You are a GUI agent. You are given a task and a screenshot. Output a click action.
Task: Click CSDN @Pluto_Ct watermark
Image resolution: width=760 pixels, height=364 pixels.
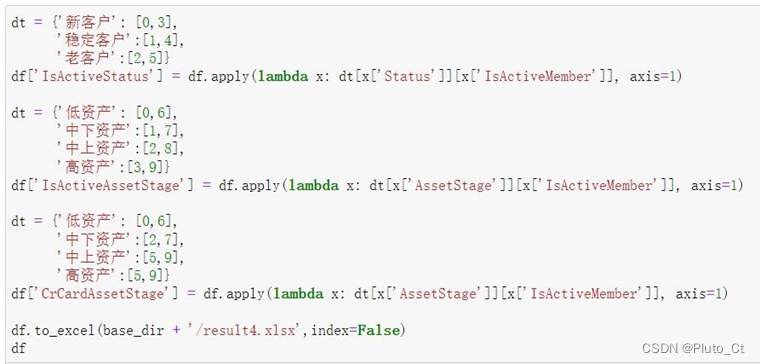[693, 348]
